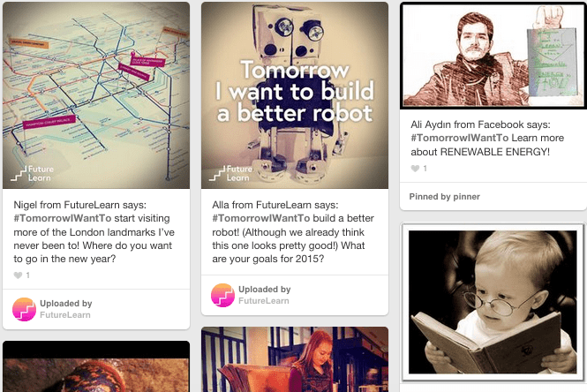Click FutureLearn avatar under robot pin
The height and width of the screenshot is (392, 587).
click(x=222, y=295)
